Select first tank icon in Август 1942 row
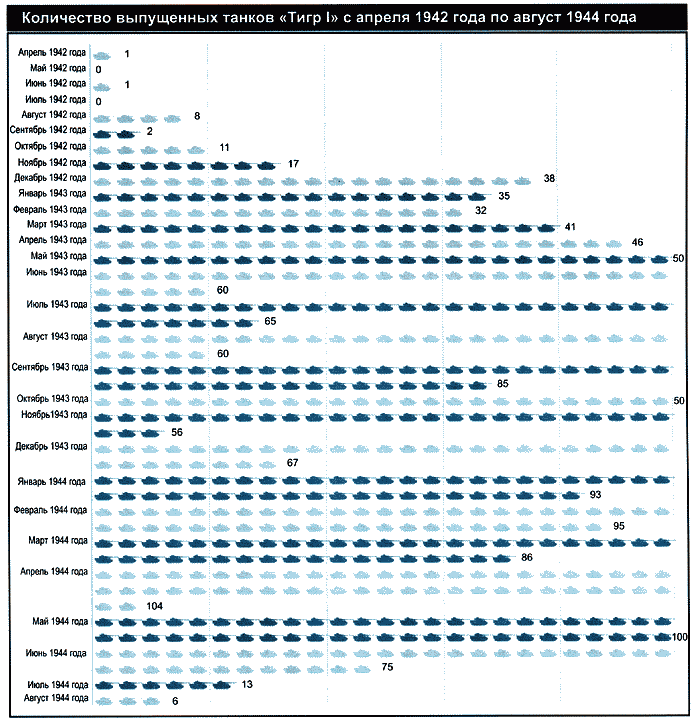 pos(102,117)
